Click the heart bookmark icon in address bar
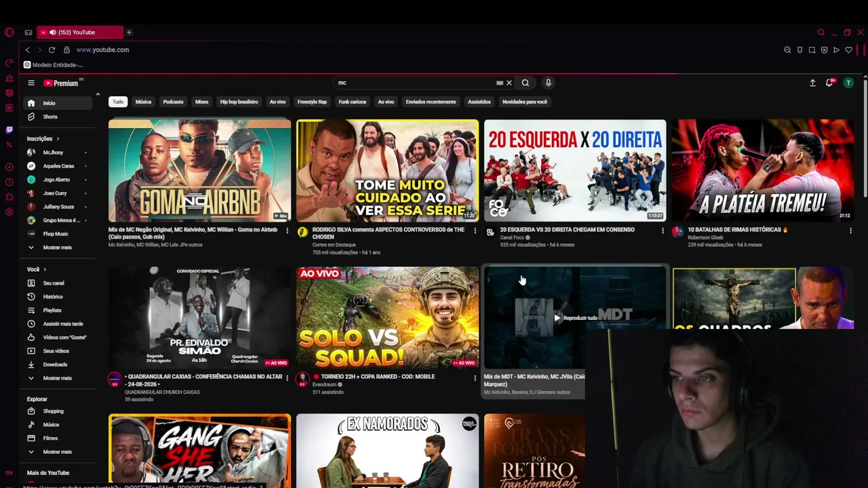This screenshot has width=868, height=488. [848, 50]
